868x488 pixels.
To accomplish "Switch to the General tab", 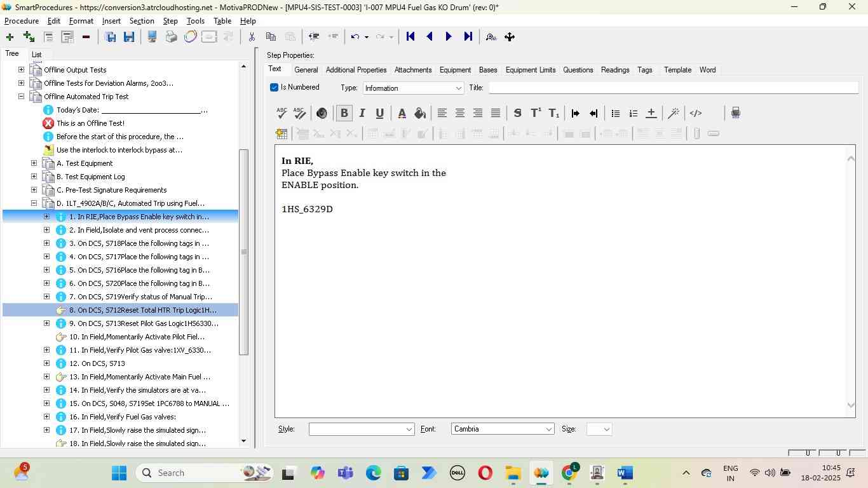I will [x=306, y=70].
